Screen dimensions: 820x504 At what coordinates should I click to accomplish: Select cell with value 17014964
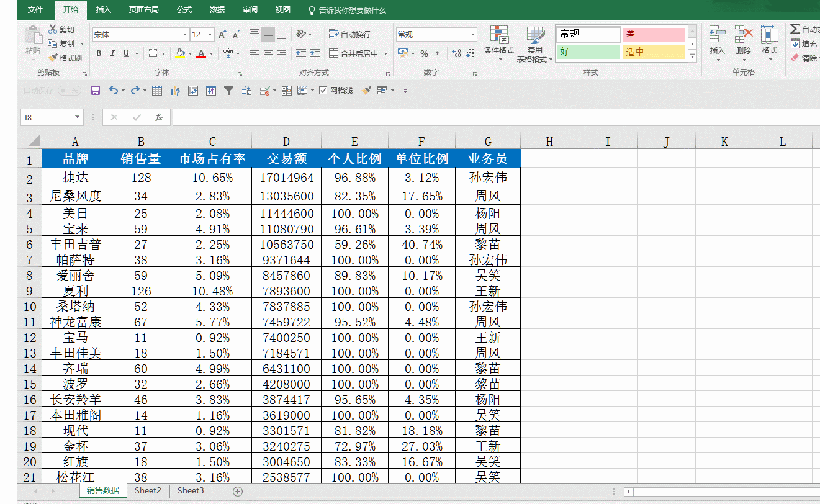287,178
